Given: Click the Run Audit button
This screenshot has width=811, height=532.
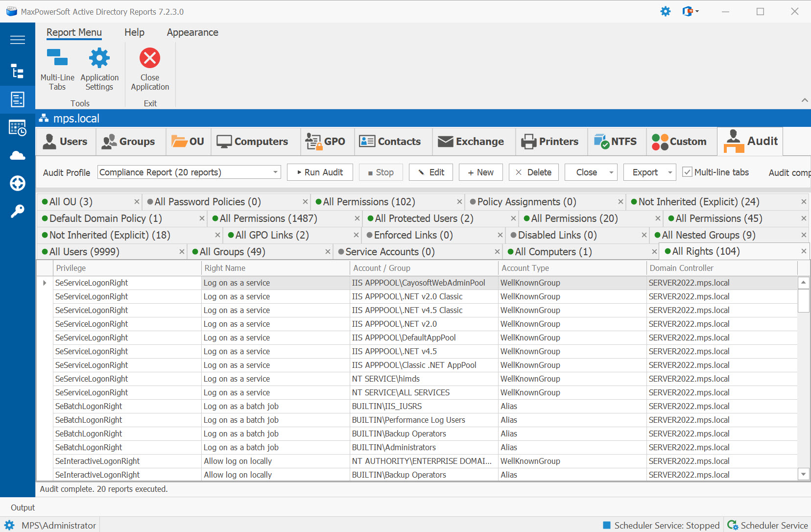Looking at the screenshot, I should click(x=320, y=172).
